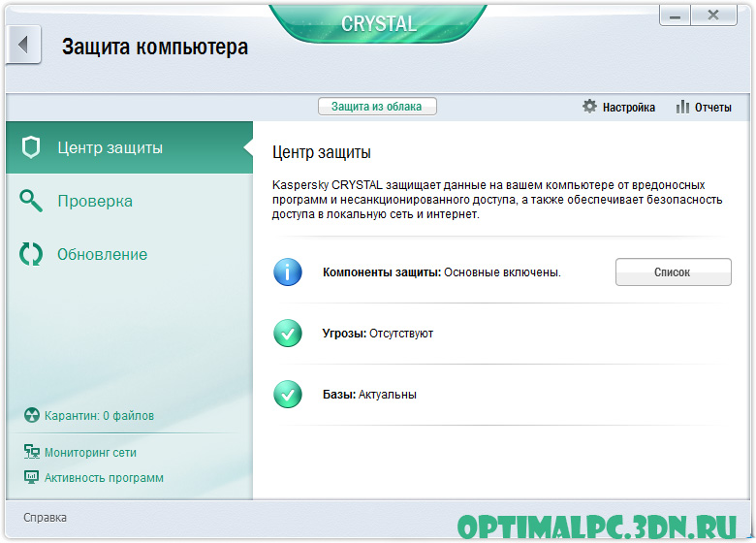This screenshot has height=543, width=756.
Task: Click the refresh arrows icon beside Обновление
Action: 31,254
